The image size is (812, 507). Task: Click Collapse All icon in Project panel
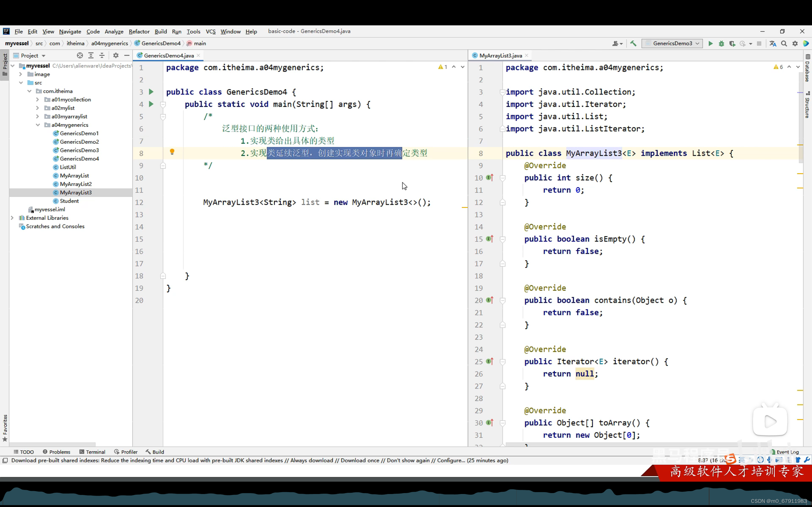tap(102, 56)
